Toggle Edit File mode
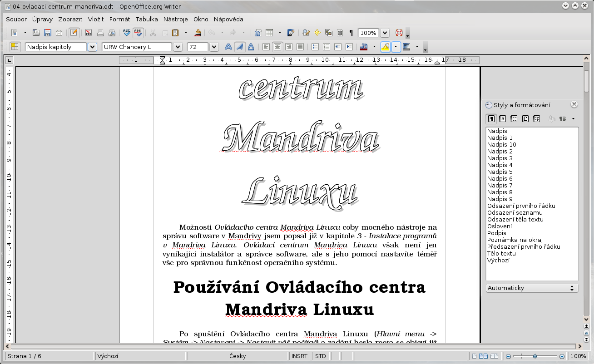 (x=74, y=33)
